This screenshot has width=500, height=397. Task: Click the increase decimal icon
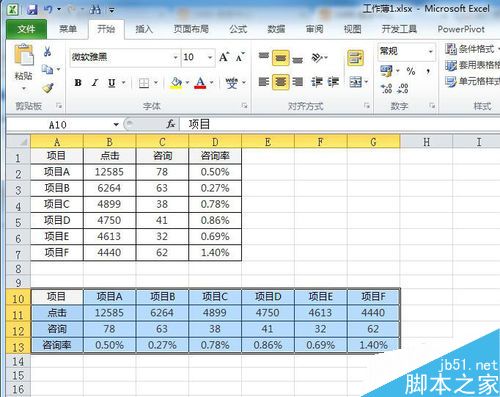[x=387, y=89]
